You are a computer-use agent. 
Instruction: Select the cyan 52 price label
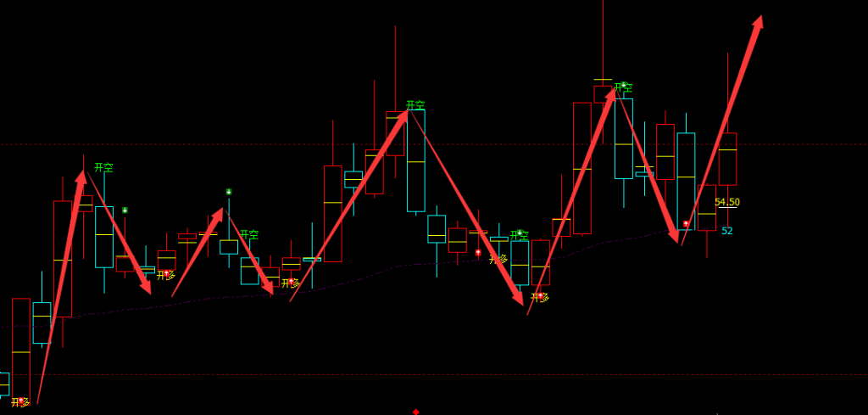[x=727, y=230]
